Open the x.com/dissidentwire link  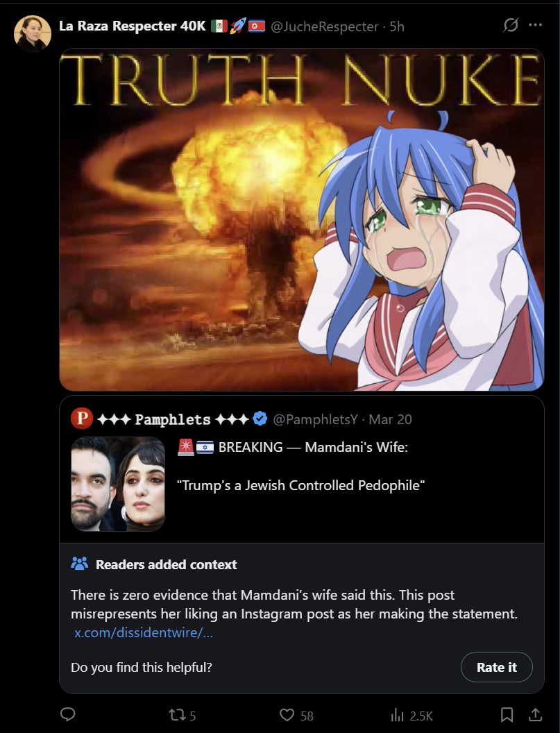point(144,632)
